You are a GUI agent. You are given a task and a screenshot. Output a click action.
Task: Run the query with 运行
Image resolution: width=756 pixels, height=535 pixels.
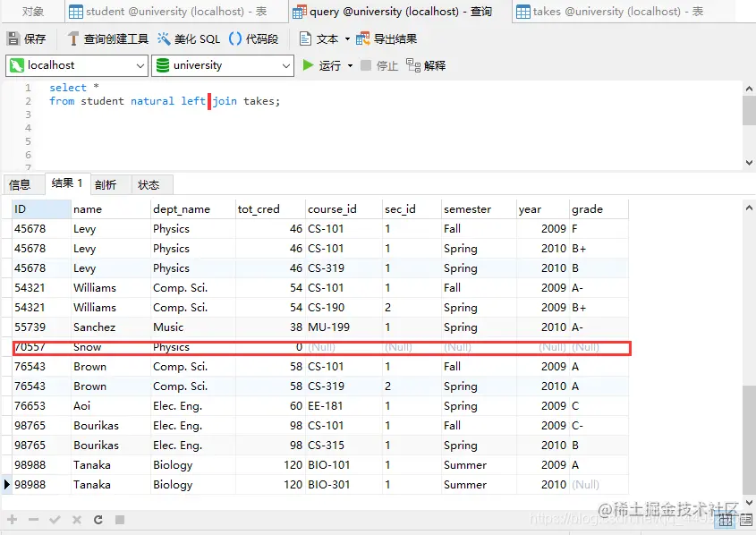click(x=321, y=65)
